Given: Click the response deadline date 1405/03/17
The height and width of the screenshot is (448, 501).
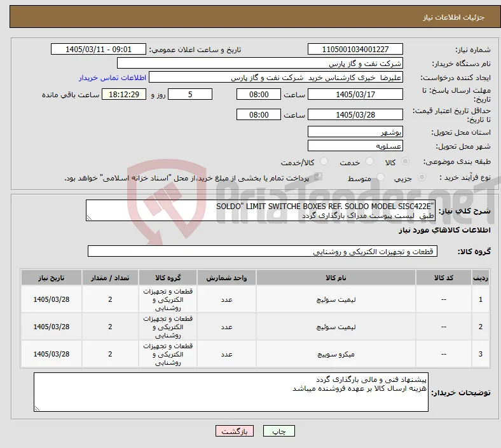Looking at the screenshot, I should (355, 94).
